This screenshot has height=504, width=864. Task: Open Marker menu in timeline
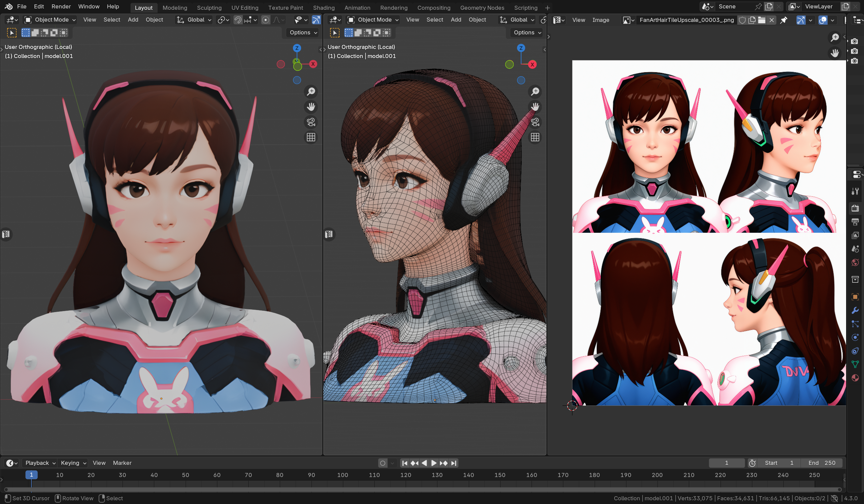[x=123, y=463]
